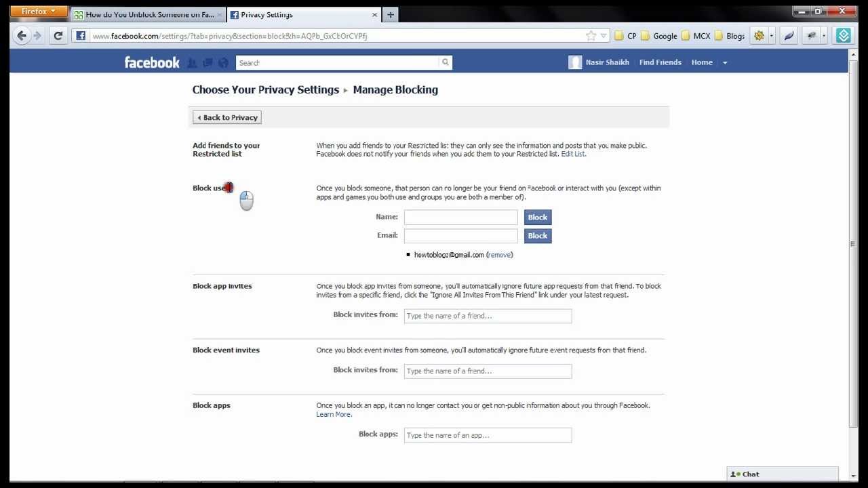The image size is (868, 488).
Task: Click the 'Block event invites' section heading
Action: [x=226, y=350]
